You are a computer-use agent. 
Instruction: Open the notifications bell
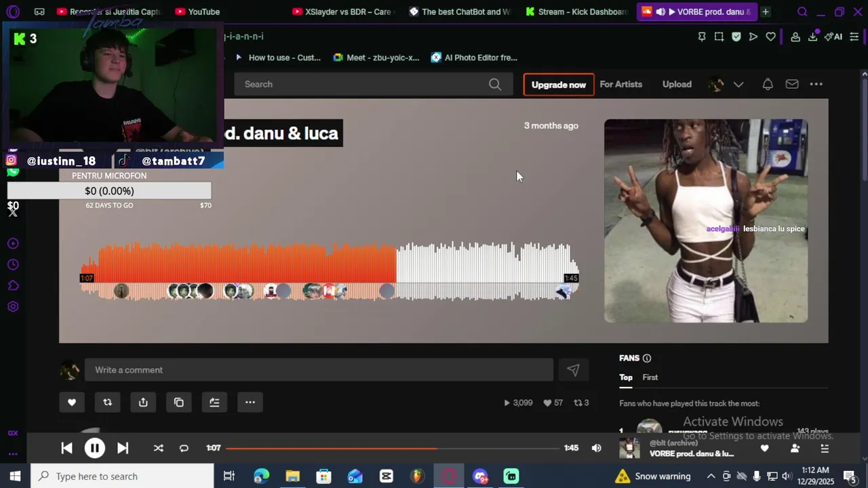768,84
